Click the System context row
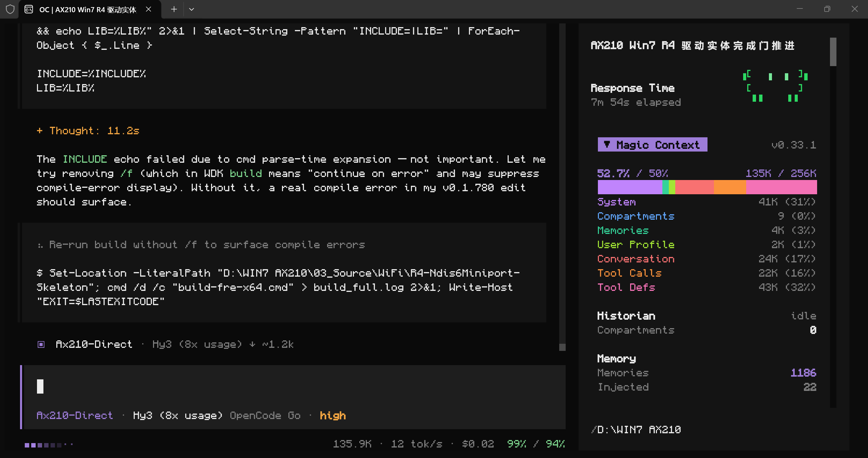Image resolution: width=868 pixels, height=458 pixels. tap(707, 202)
